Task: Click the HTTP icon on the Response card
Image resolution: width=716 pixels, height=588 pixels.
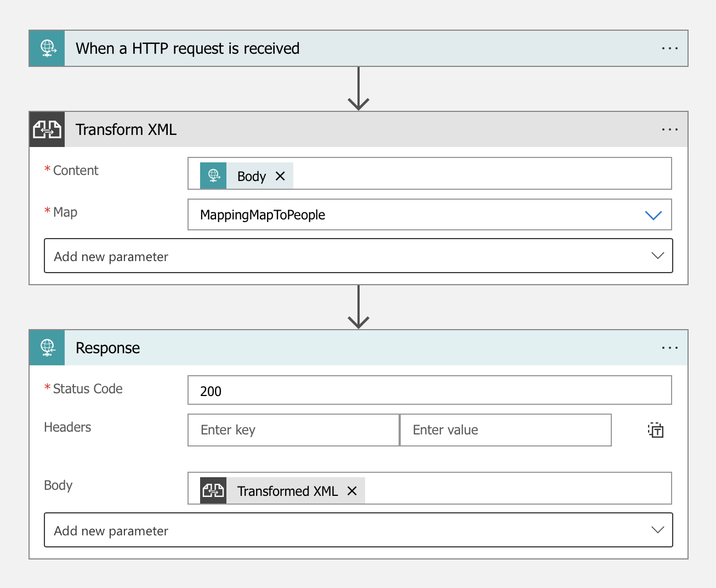Action: click(47, 347)
